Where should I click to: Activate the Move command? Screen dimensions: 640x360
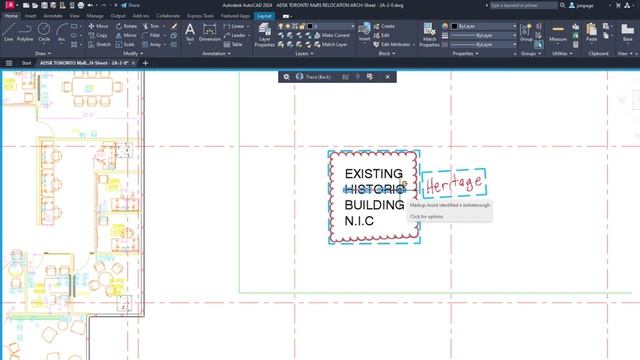pos(98,26)
